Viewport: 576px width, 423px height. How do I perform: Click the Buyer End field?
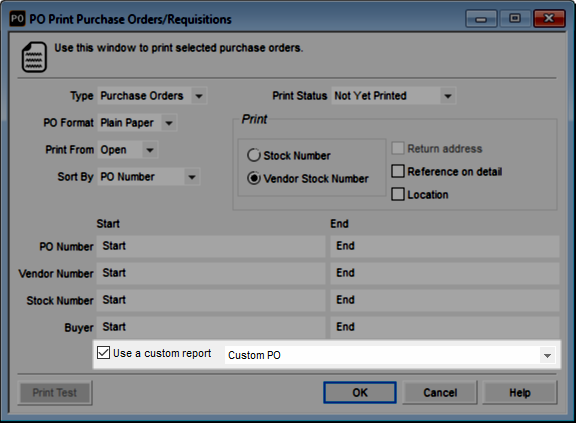(x=444, y=327)
